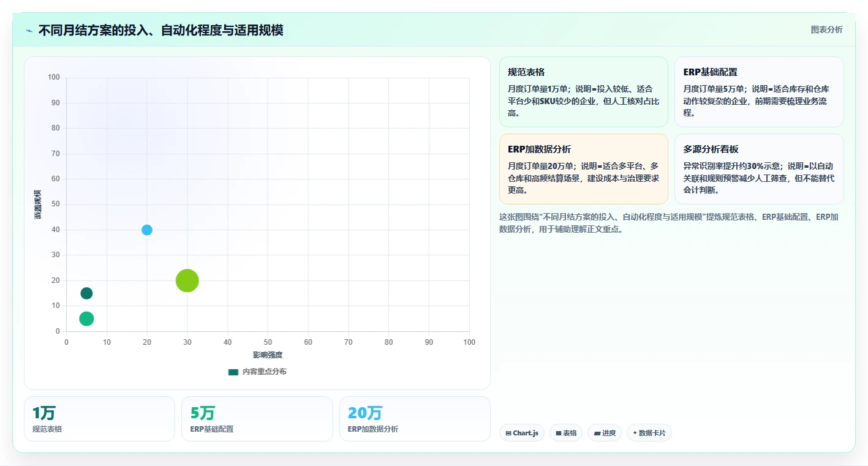This screenshot has width=868, height=466.
Task: Click the chart icon in Chart.js chip
Action: [x=508, y=434]
